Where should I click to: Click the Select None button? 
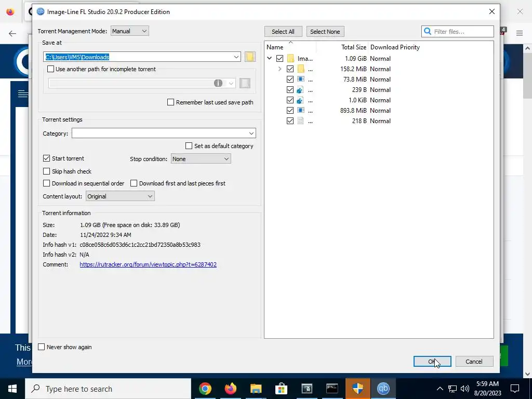coord(325,32)
